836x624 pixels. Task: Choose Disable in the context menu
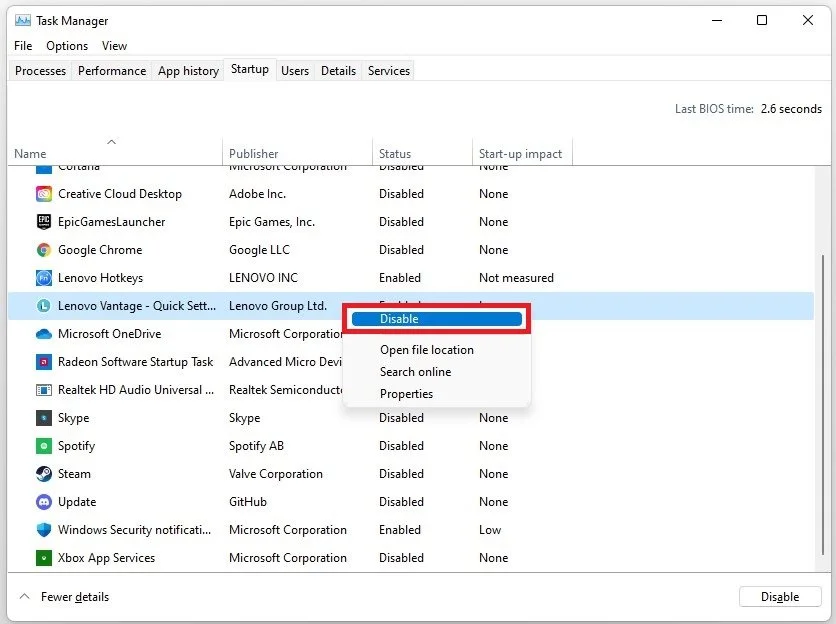coord(436,319)
